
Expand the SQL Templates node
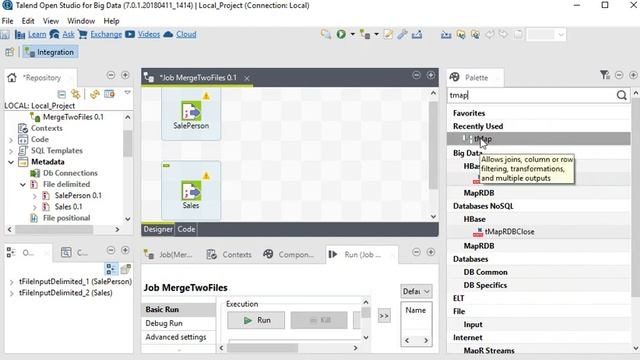(x=11, y=151)
